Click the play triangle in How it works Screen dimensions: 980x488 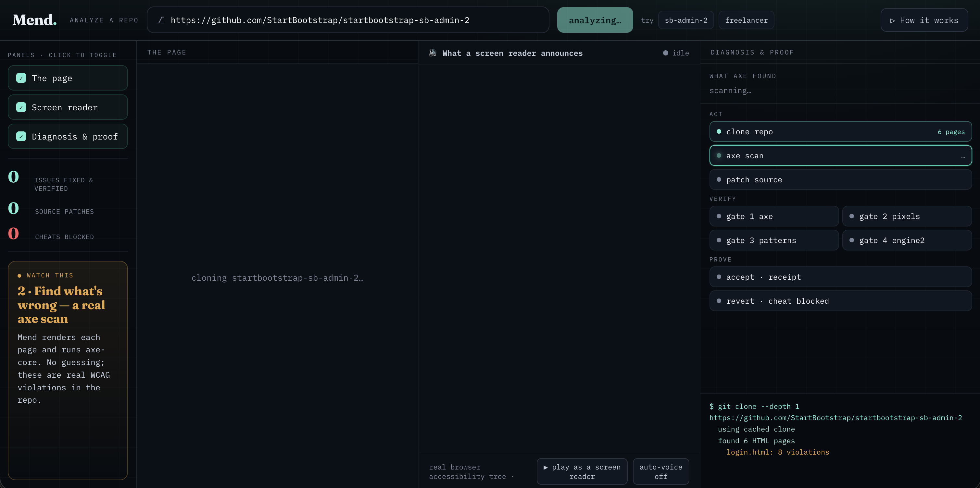tap(893, 20)
